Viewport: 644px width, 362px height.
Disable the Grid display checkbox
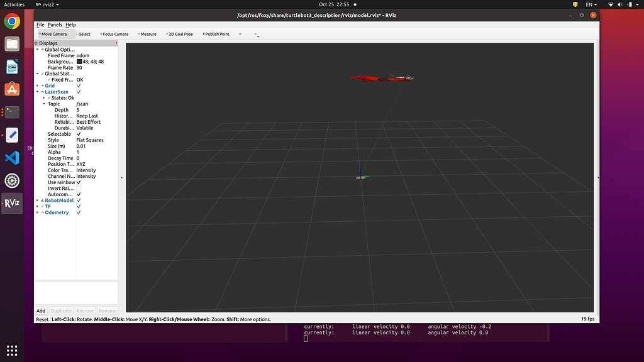click(x=79, y=85)
